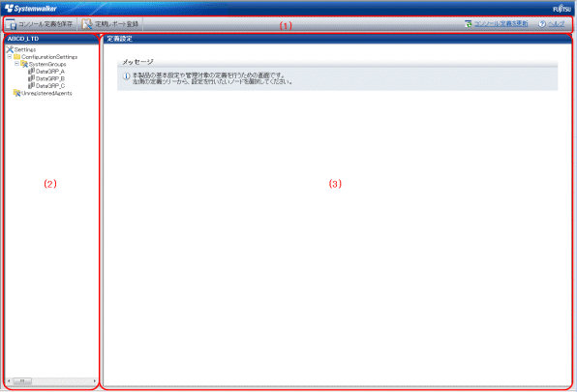577x392 pixels.
Task: Select DataGRP_A in the tree
Action: pos(50,72)
